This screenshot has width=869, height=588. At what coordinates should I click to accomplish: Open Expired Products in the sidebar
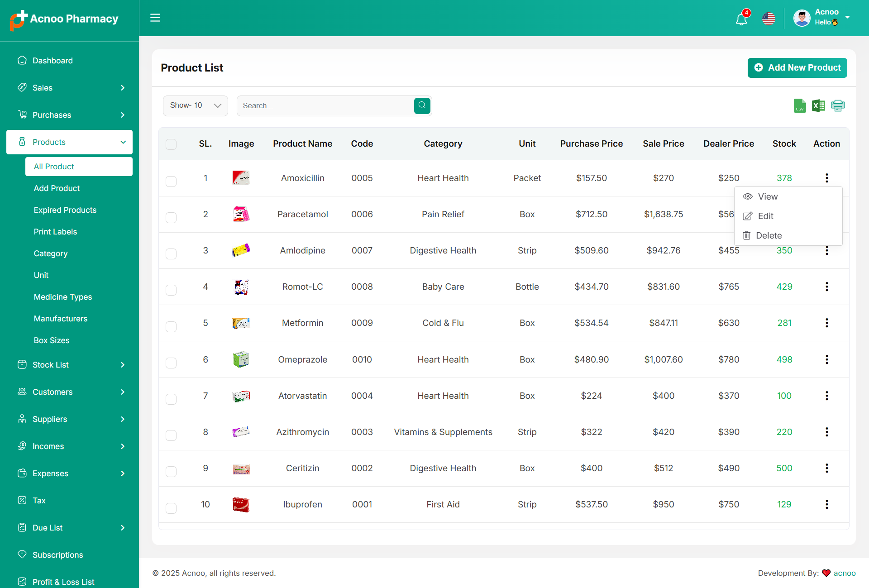click(65, 210)
